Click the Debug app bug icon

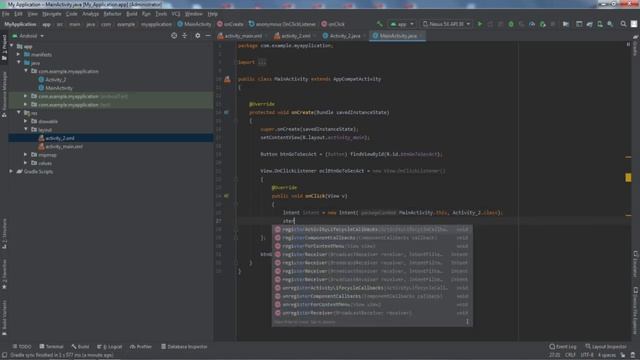tap(511, 24)
